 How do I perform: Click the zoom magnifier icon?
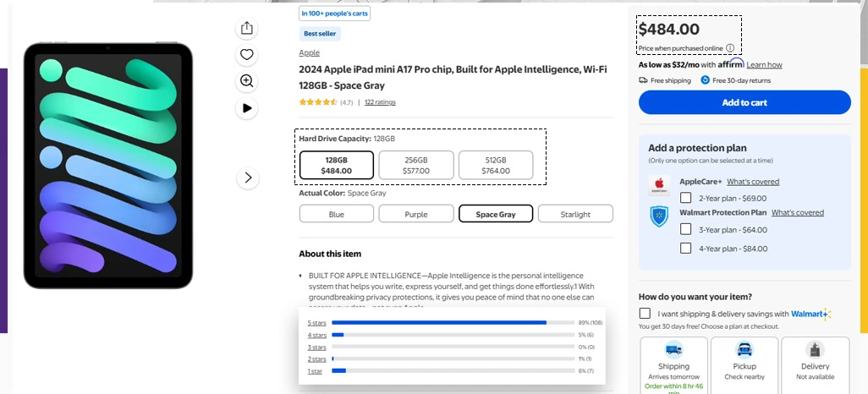coord(246,81)
